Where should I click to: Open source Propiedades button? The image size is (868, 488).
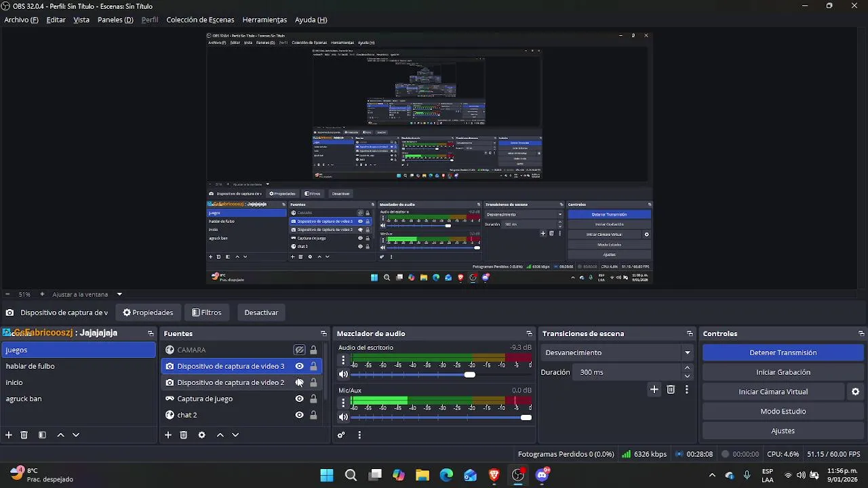pyautogui.click(x=148, y=312)
